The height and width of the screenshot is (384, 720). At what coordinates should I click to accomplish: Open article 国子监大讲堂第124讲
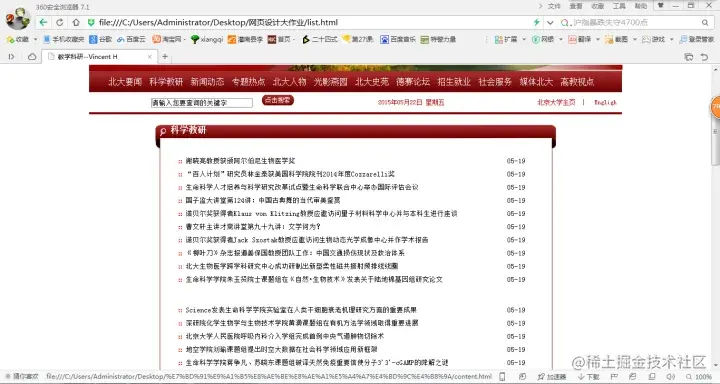coord(263,200)
